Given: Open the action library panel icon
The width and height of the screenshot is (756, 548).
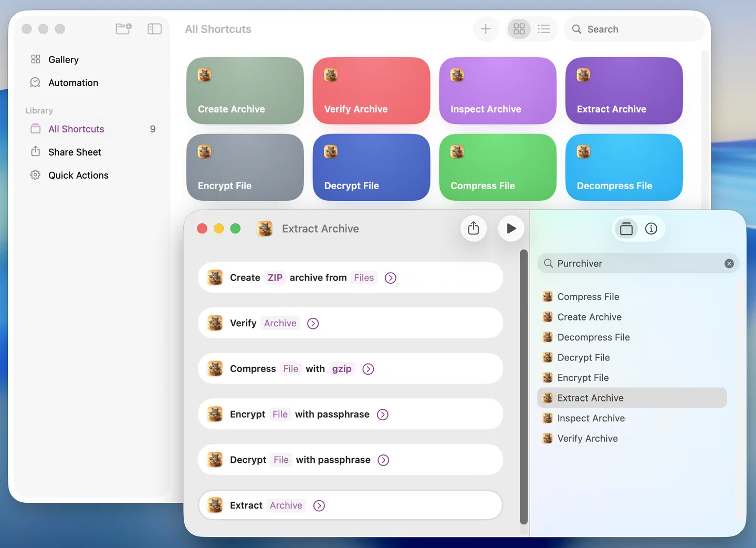Looking at the screenshot, I should pos(626,229).
